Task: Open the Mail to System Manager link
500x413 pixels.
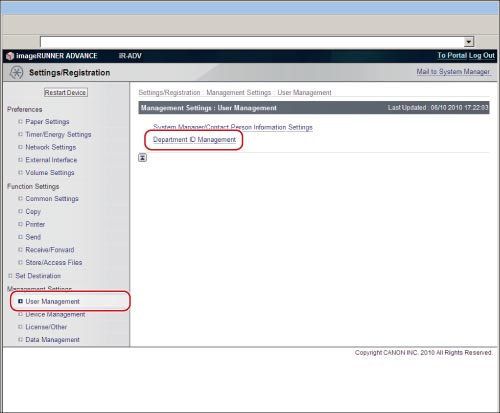Action: pos(453,72)
